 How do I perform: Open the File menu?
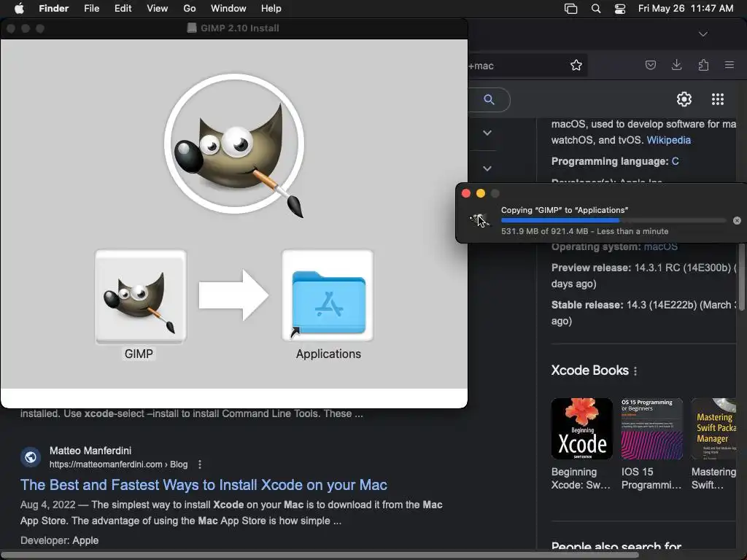pyautogui.click(x=91, y=8)
